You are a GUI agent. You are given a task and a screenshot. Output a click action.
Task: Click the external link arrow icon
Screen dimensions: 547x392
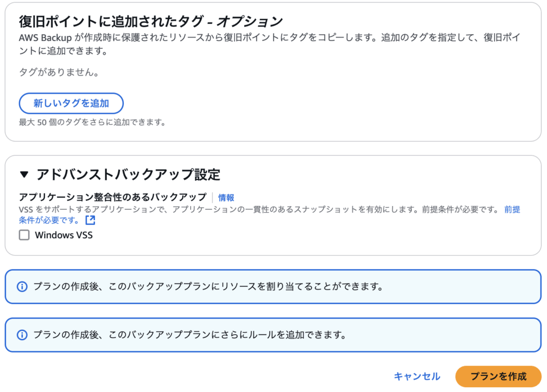[90, 220]
